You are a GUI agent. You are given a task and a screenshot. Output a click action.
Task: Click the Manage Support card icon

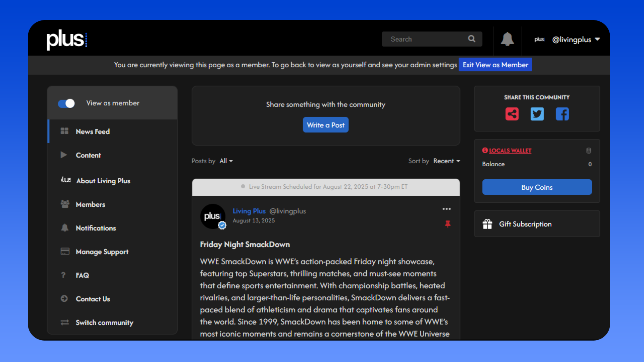tap(65, 251)
